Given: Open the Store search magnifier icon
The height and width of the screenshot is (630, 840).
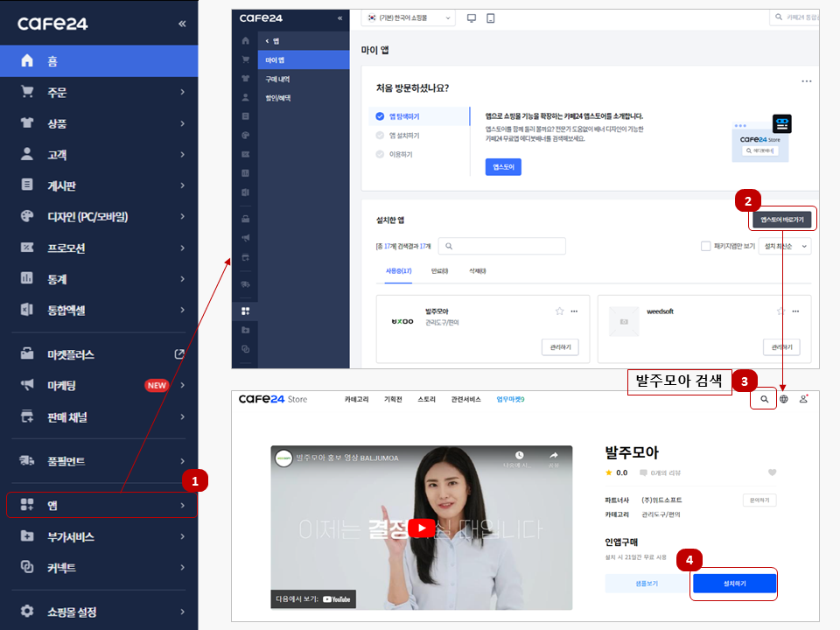Looking at the screenshot, I should click(x=764, y=399).
